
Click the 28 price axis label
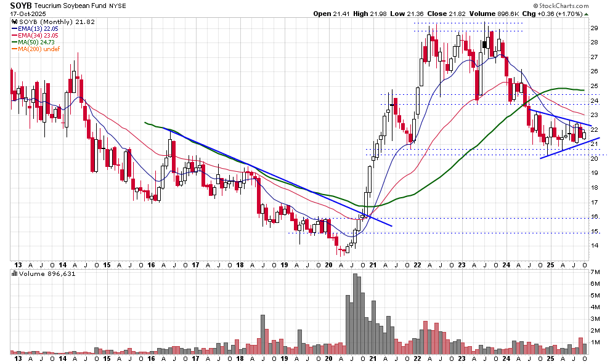594,42
